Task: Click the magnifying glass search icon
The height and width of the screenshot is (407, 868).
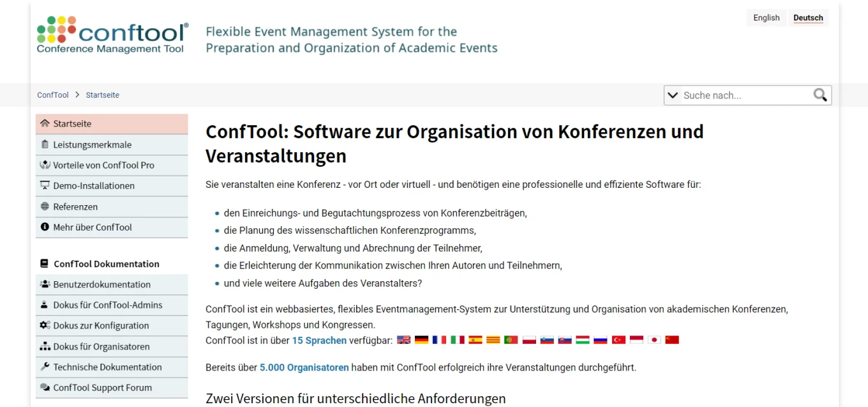Action: [820, 95]
